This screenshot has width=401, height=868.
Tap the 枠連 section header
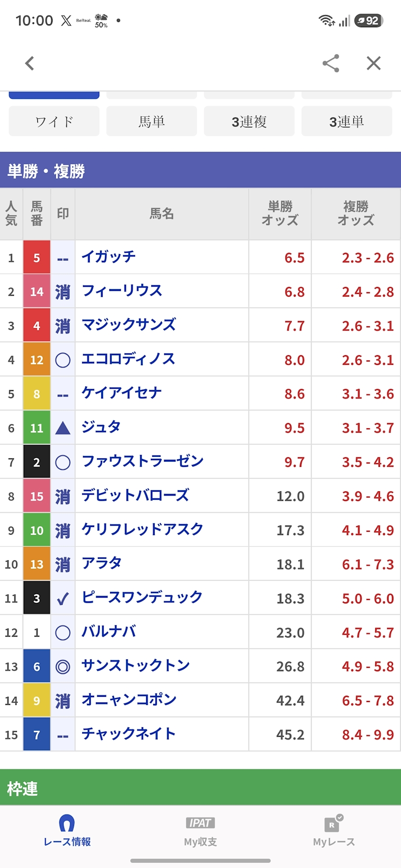tap(200, 787)
